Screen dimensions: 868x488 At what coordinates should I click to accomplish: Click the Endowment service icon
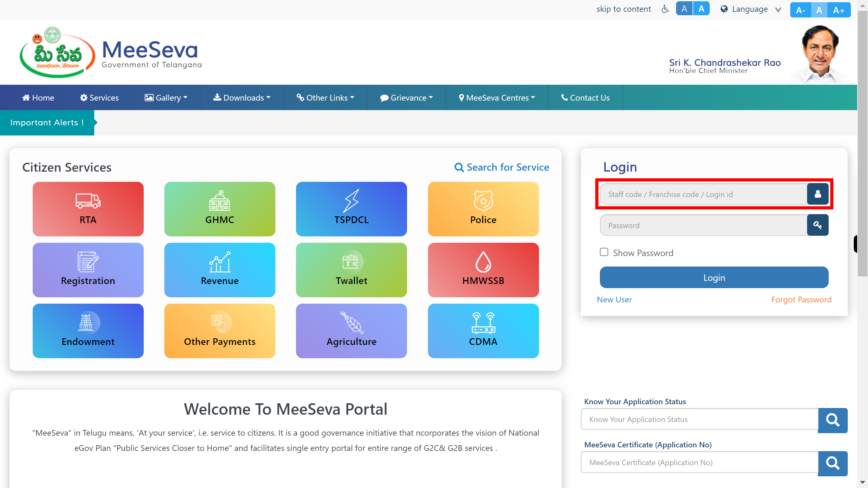pos(88,331)
